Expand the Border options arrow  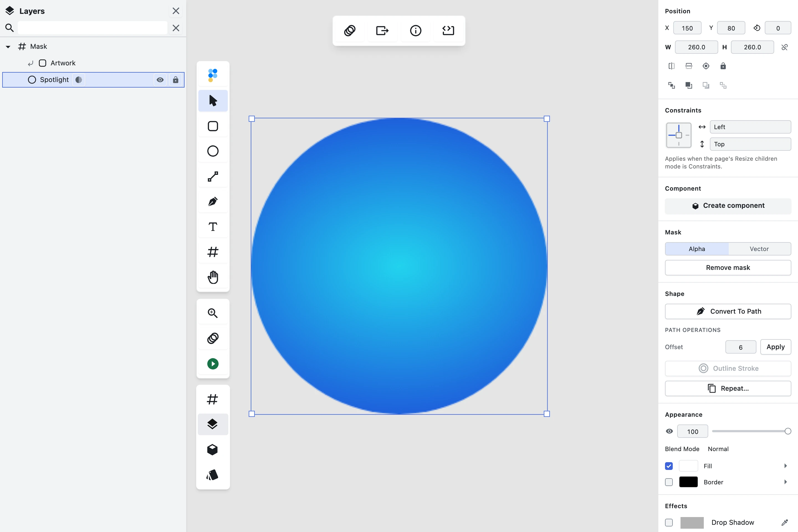786,482
